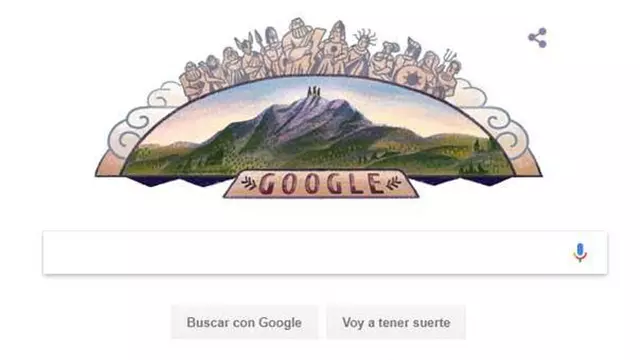Screen dimensions: 640x360
Task: Activate the microphone voice search icon
Action: 580,252
